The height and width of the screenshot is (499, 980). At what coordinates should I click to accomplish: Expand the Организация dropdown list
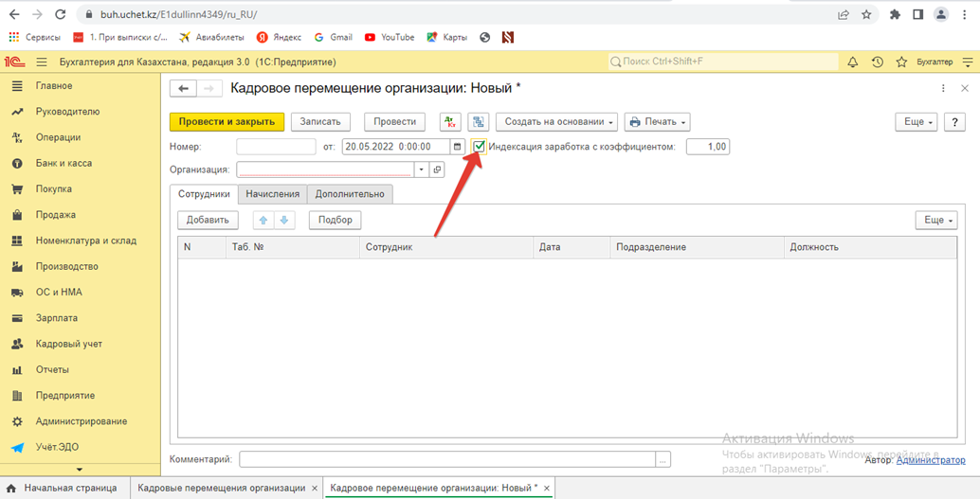pos(421,169)
